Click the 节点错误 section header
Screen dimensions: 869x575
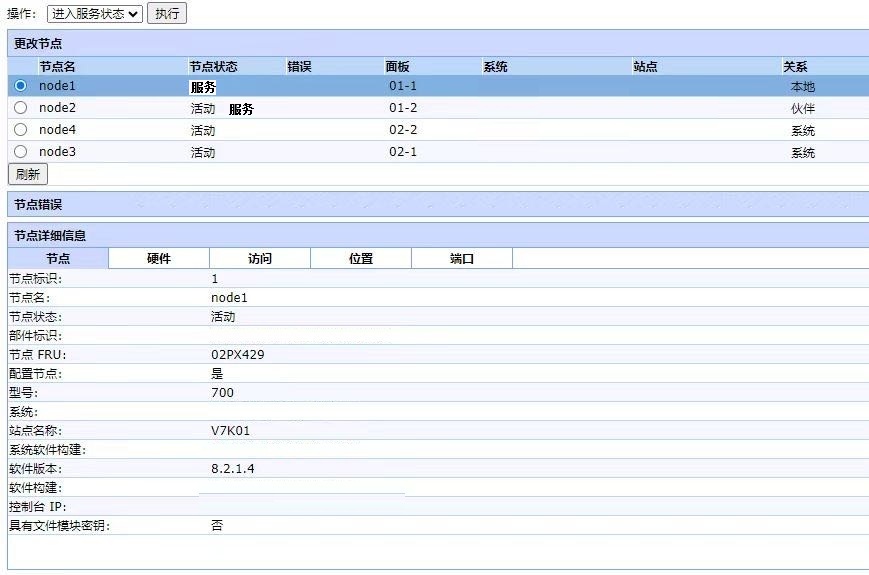(x=38, y=204)
